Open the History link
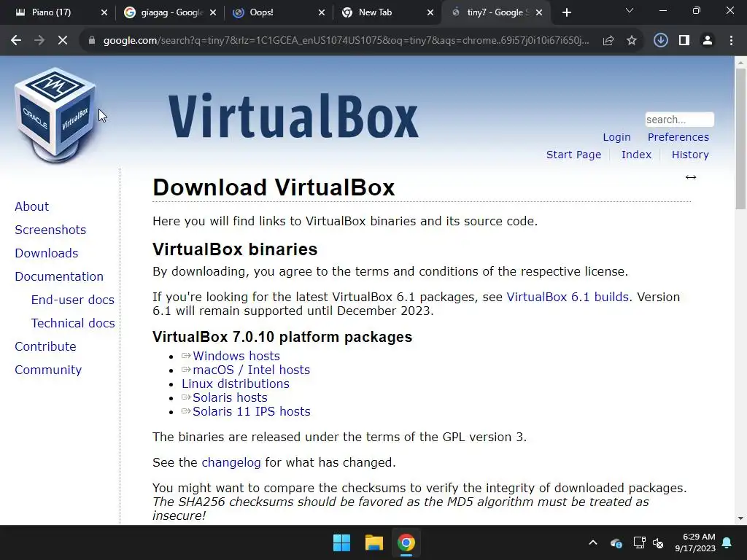 pyautogui.click(x=690, y=155)
